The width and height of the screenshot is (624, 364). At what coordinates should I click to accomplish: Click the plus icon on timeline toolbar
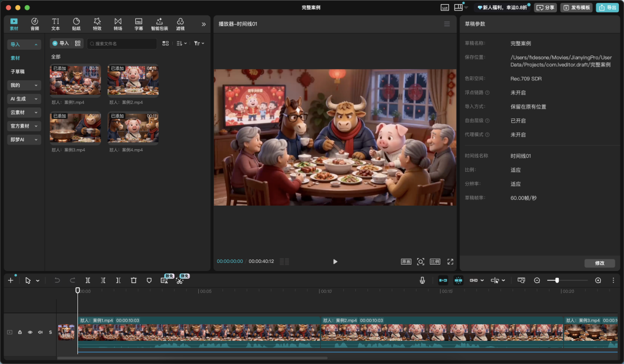click(11, 280)
